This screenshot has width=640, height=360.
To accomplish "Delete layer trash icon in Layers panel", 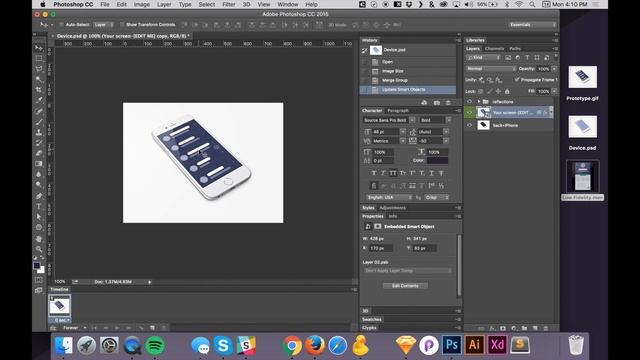I will tap(546, 328).
